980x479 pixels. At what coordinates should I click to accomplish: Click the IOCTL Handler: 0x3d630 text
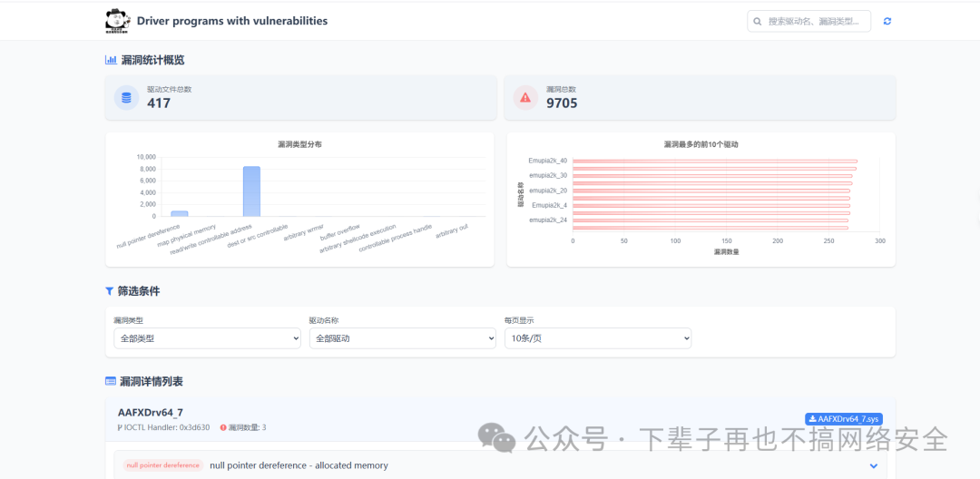click(x=169, y=428)
